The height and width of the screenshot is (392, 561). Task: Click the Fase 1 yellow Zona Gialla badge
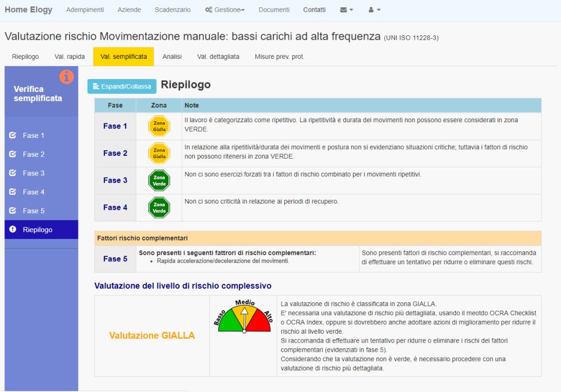(159, 126)
